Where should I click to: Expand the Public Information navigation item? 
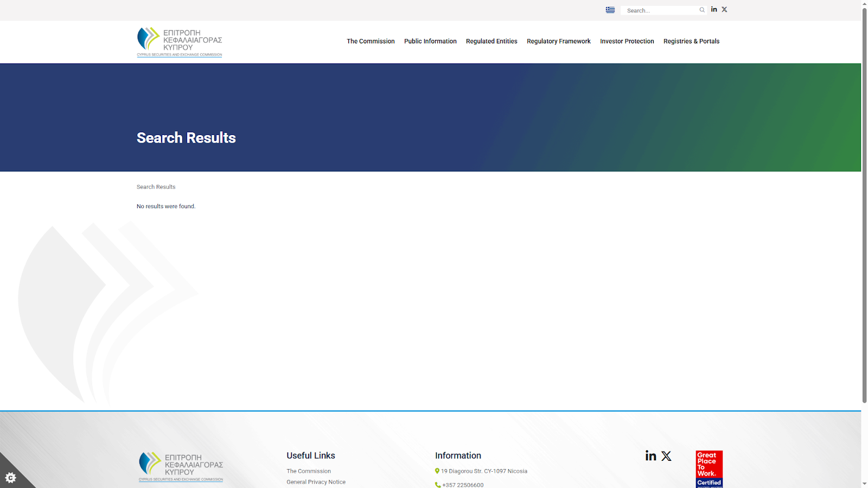coord(430,41)
